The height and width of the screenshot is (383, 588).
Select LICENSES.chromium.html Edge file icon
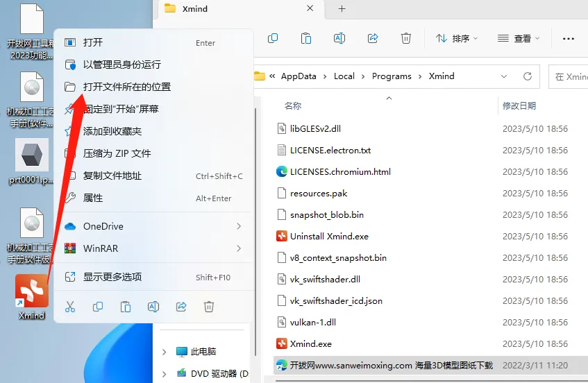[x=282, y=171]
